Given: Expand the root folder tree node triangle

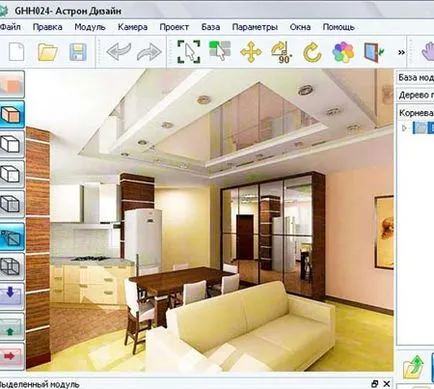Looking at the screenshot, I should tap(405, 128).
